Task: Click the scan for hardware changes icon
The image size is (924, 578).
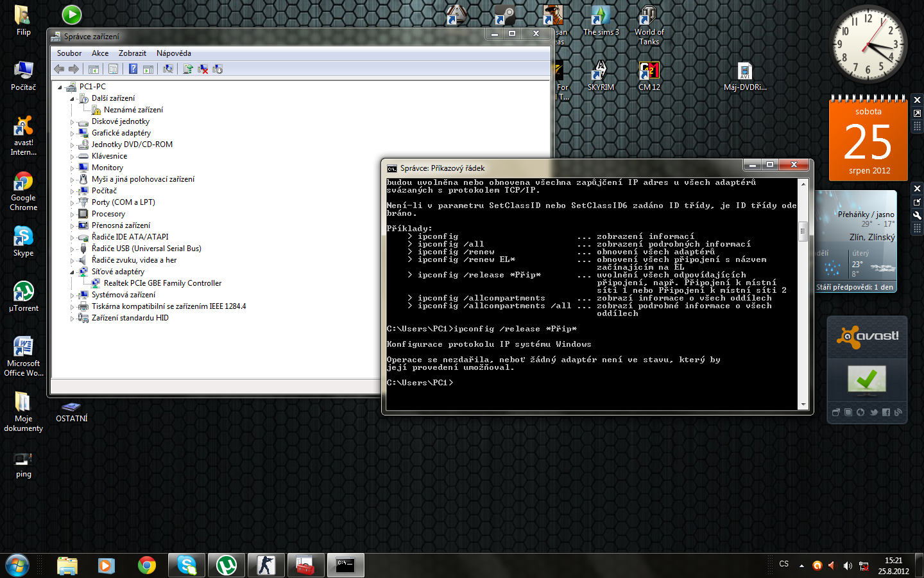Action: [x=168, y=69]
